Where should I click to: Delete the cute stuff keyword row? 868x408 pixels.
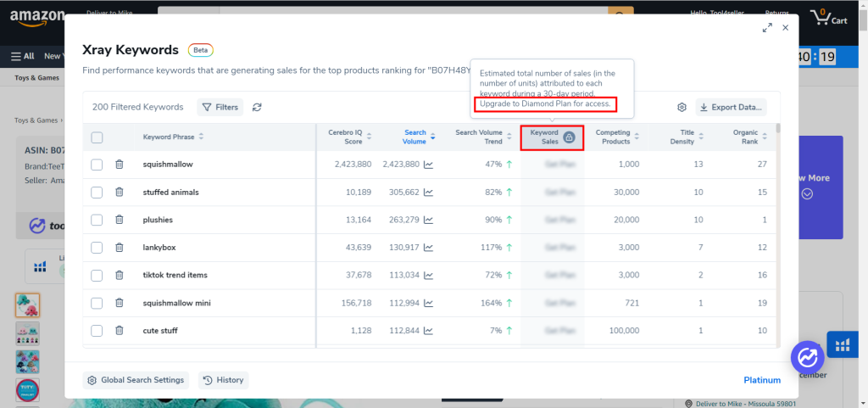tap(119, 331)
